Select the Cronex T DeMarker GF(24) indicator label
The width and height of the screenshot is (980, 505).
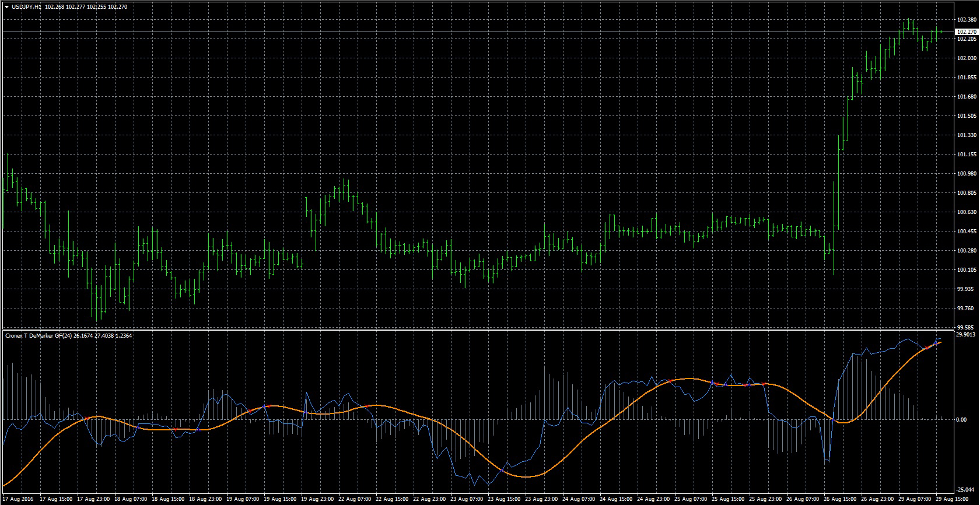coord(37,336)
